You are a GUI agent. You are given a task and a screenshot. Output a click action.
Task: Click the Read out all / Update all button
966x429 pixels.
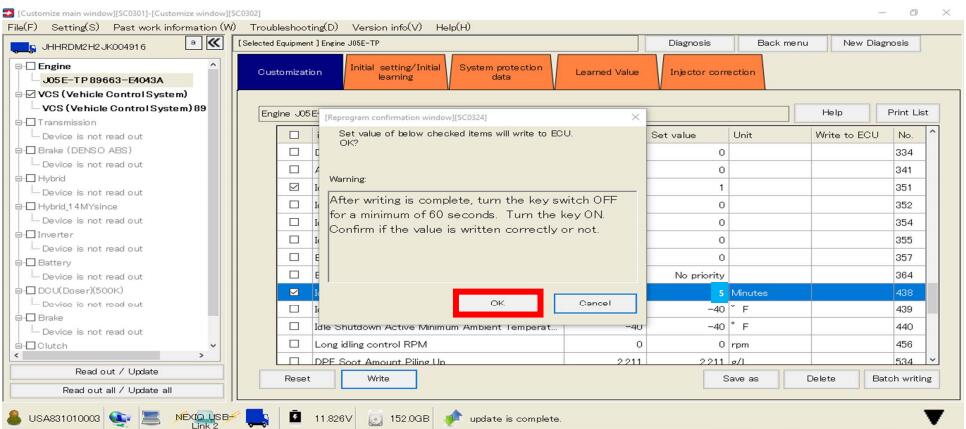point(116,390)
